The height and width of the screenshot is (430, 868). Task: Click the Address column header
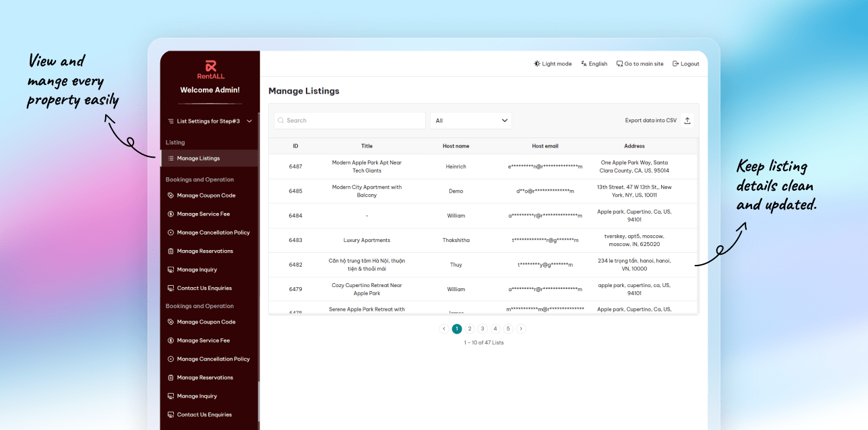634,146
